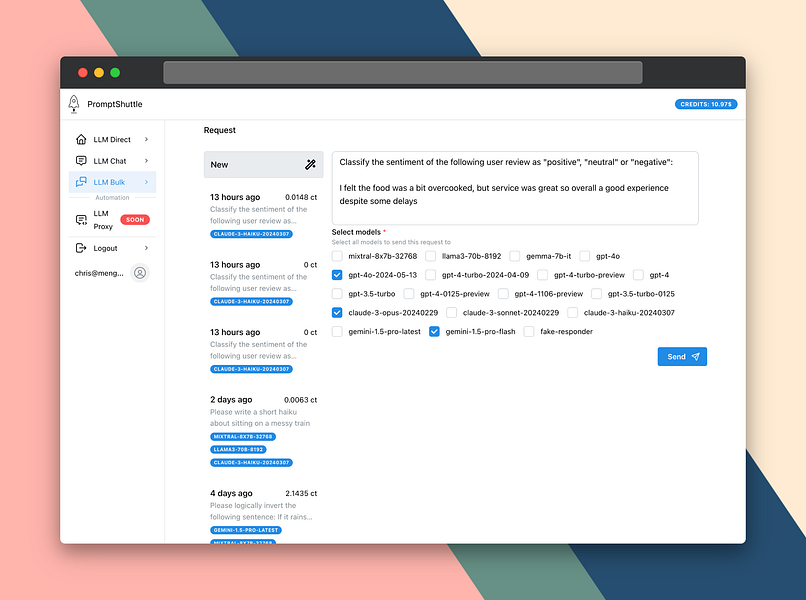The image size is (806, 600).
Task: Select the LLM Bulk menu item
Action: pos(112,182)
